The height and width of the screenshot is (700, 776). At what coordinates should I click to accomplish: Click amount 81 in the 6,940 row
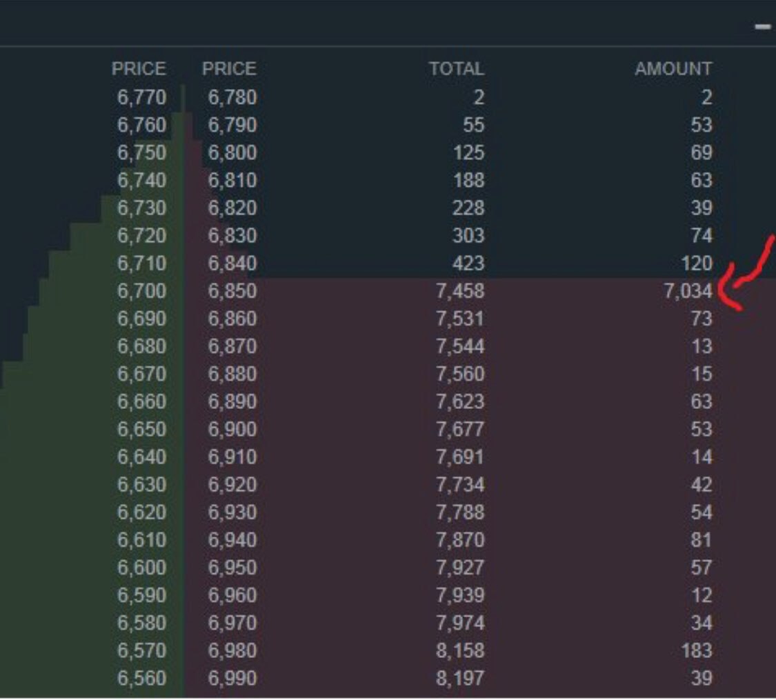[x=702, y=541]
